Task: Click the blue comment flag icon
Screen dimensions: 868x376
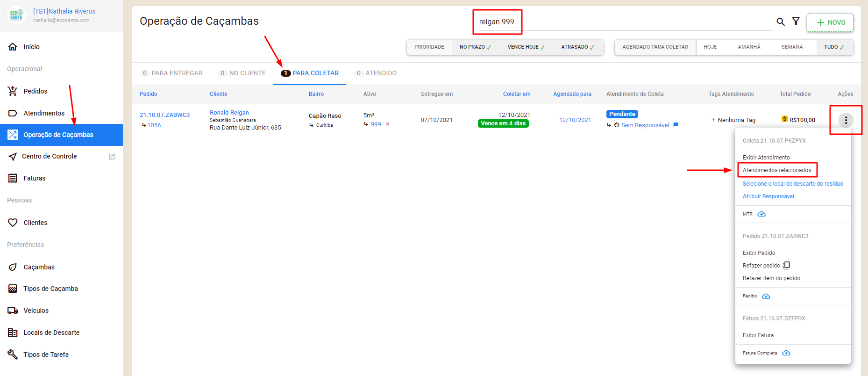Action: click(676, 125)
